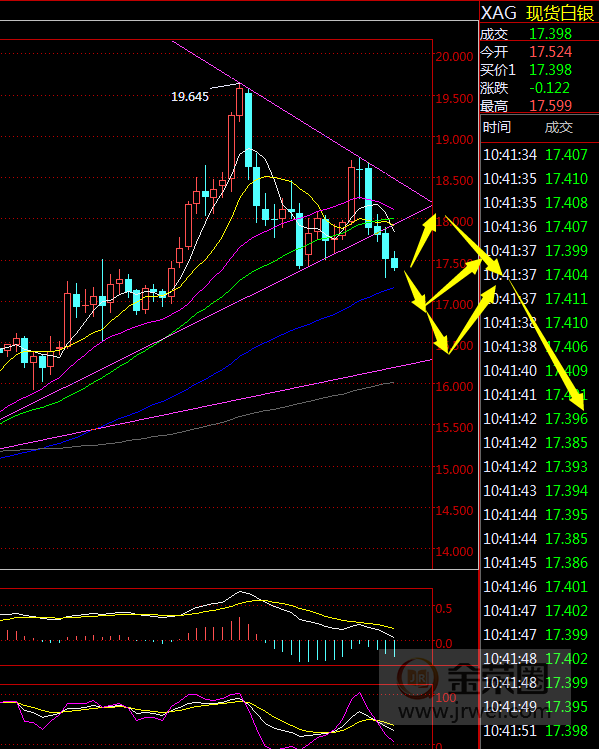This screenshot has height=749, width=599.
Task: Click the 15.000 price axis label
Action: click(454, 469)
